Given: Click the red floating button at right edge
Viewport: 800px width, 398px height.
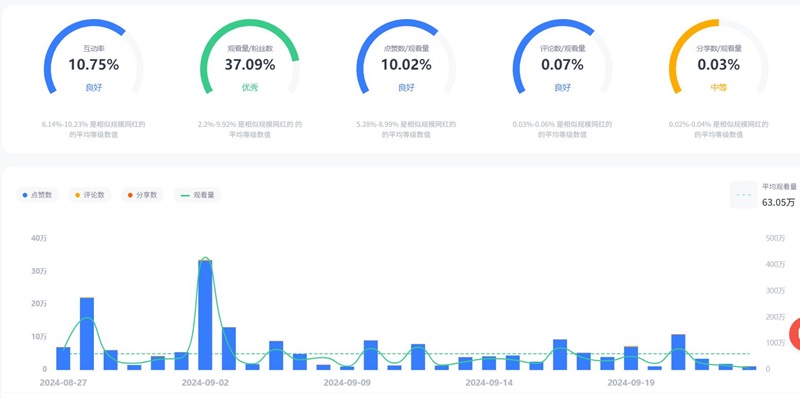Looking at the screenshot, I should coord(795,334).
